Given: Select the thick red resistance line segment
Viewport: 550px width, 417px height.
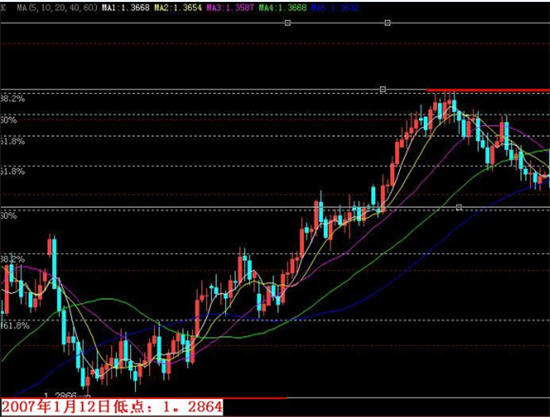Looking at the screenshot, I should tap(488, 90).
